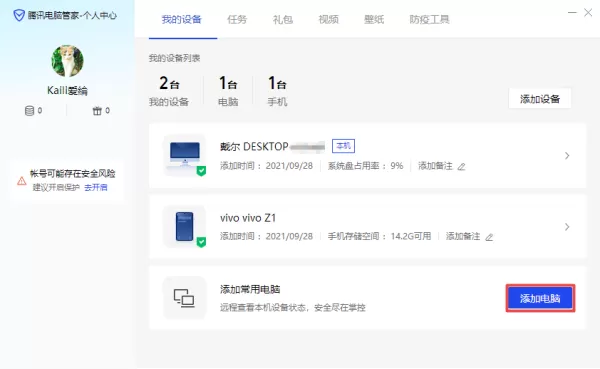Viewport: 600px width, 369px height.
Task: Switch to the 视频 tab
Action: click(x=329, y=20)
